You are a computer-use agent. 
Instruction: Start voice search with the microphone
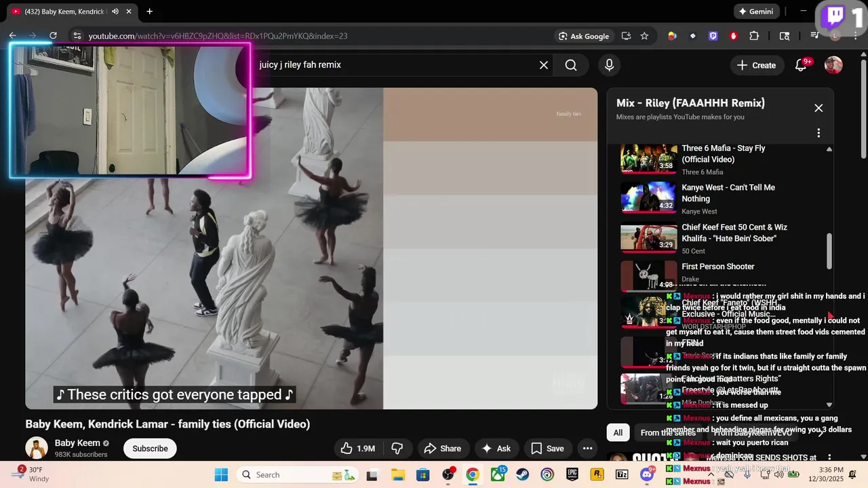[x=609, y=65]
